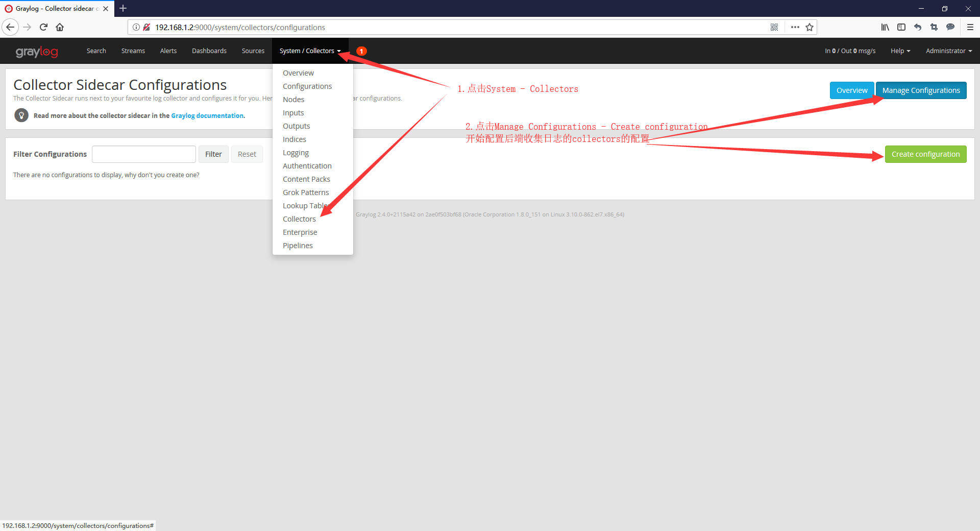This screenshot has height=531, width=980.
Task: Open the Graylog documentation link
Action: pyautogui.click(x=207, y=116)
